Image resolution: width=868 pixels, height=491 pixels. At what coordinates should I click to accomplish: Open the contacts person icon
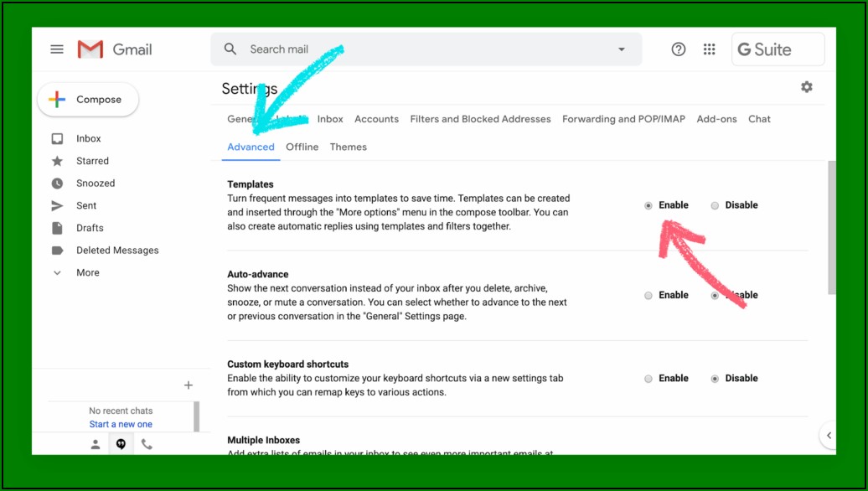pyautogui.click(x=96, y=444)
